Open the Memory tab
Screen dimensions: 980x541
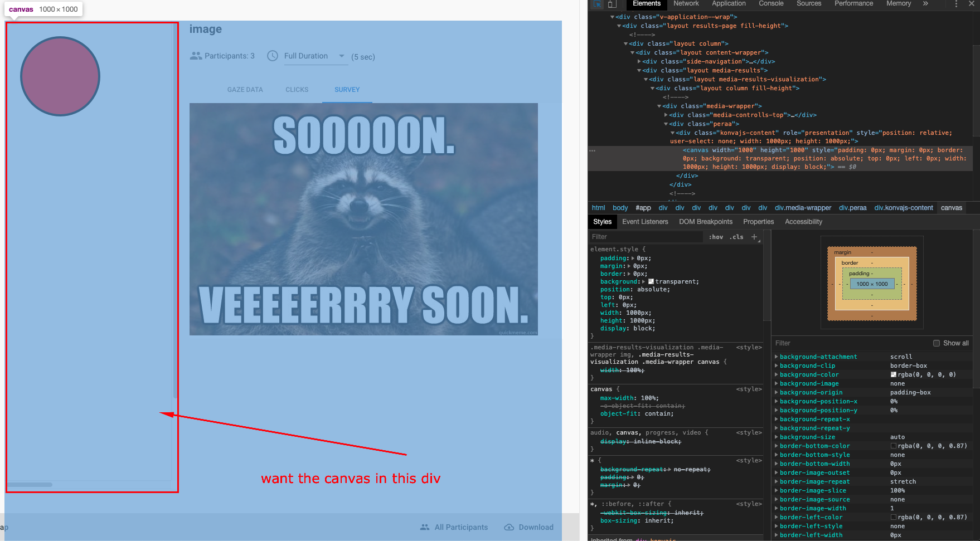[x=899, y=3]
